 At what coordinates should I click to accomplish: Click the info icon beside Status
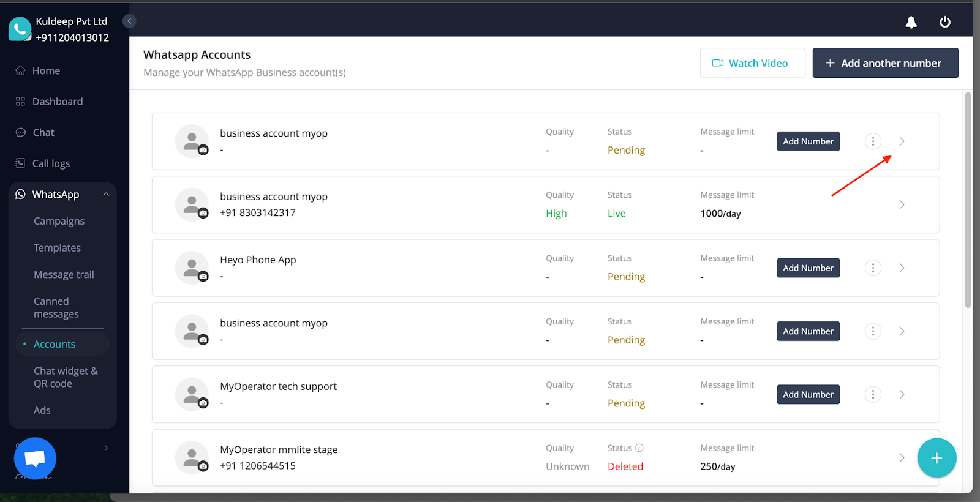coord(639,448)
